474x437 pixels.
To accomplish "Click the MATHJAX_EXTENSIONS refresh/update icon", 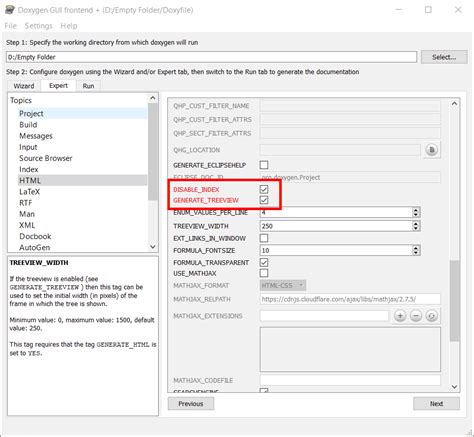I will [x=431, y=315].
